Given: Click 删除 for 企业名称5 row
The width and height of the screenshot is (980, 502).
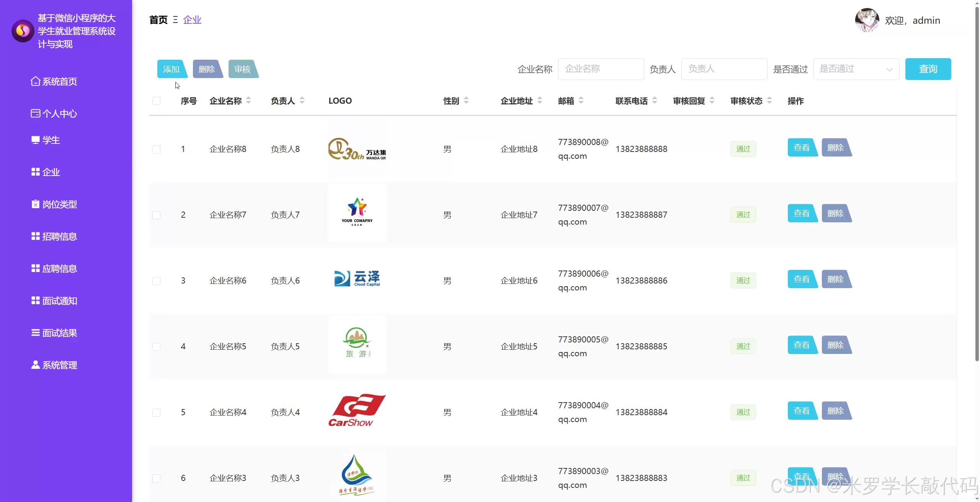Looking at the screenshot, I should click(836, 345).
